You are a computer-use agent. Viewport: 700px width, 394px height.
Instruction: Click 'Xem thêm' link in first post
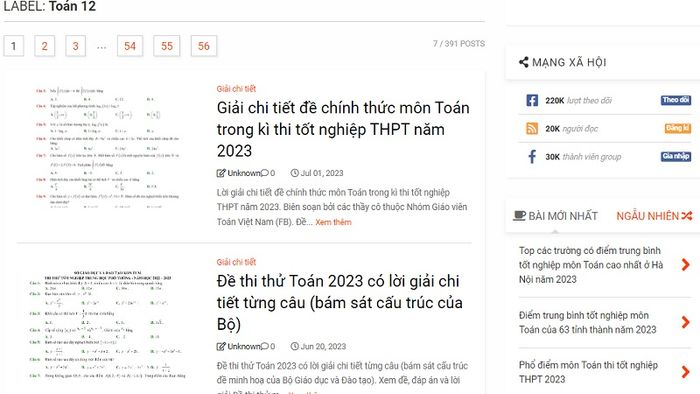pos(333,222)
